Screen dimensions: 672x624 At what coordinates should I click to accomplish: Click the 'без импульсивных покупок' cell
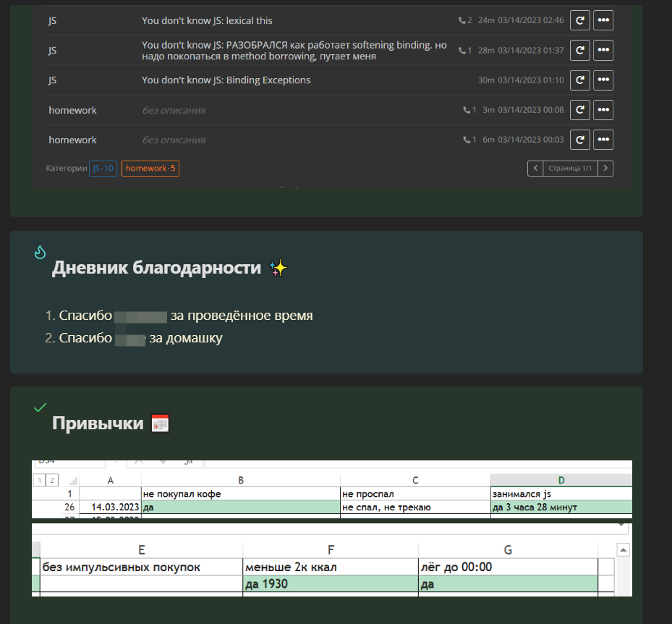[x=142, y=567]
